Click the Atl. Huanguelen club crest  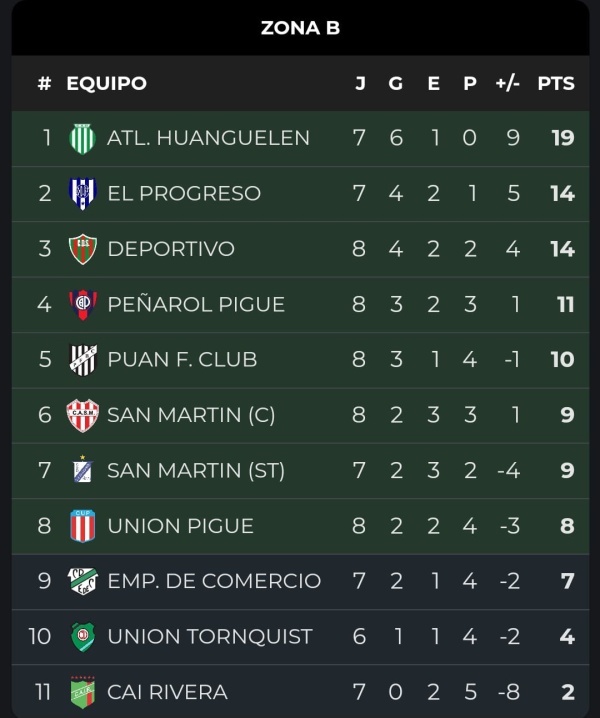[x=82, y=138]
